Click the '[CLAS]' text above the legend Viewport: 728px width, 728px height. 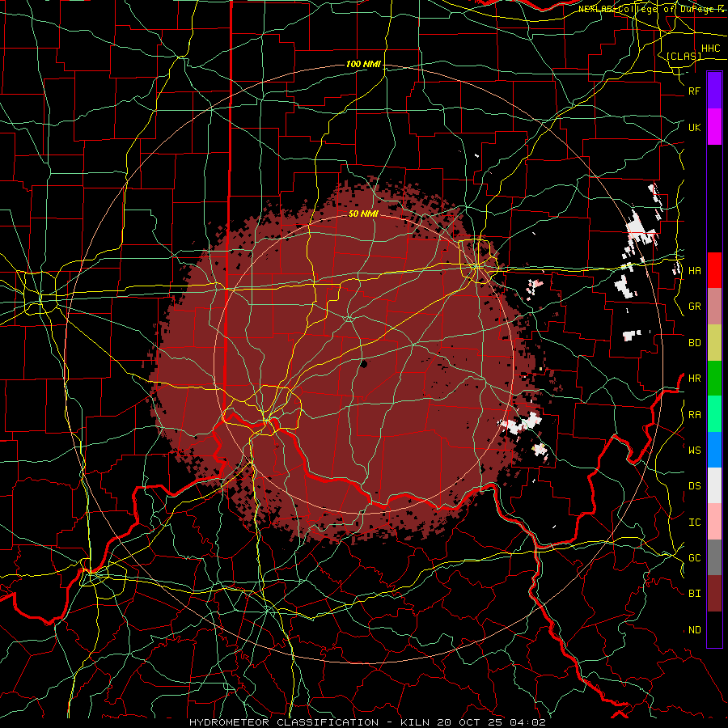(684, 56)
